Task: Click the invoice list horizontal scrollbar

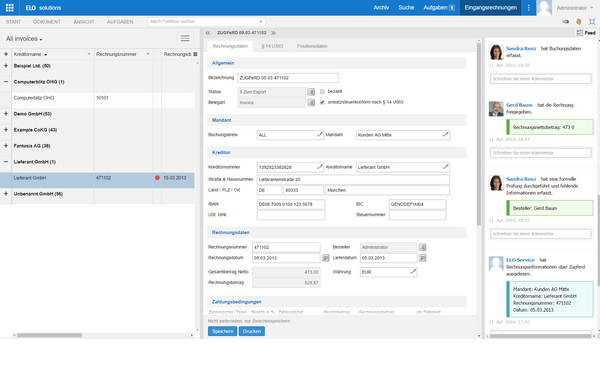Action: (49, 335)
